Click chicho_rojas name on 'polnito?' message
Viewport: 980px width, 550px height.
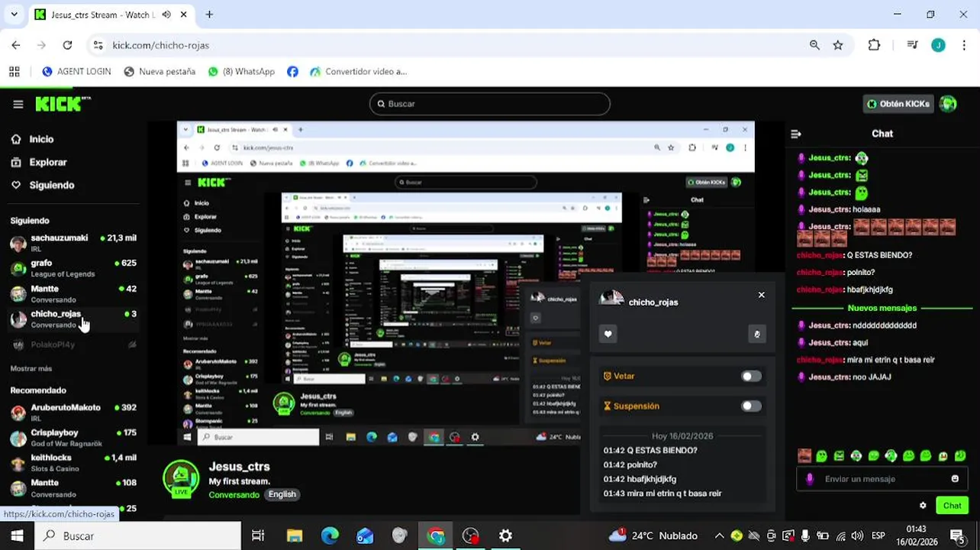[820, 272]
